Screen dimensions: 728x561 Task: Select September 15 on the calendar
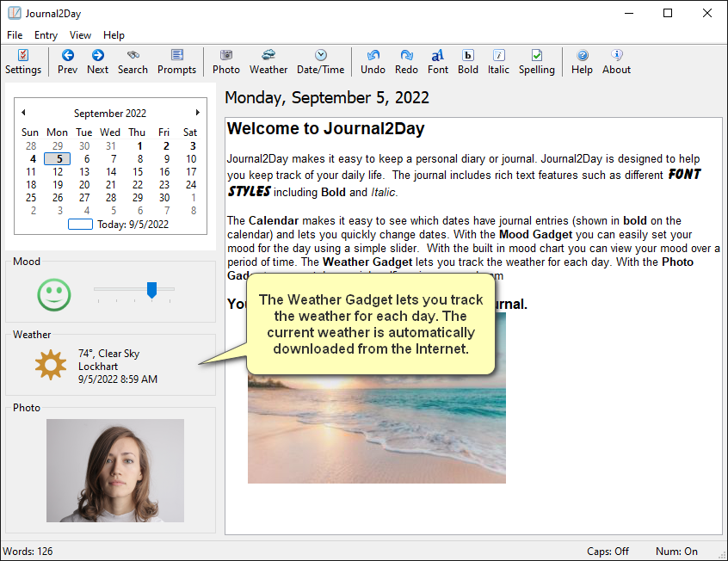(x=138, y=172)
